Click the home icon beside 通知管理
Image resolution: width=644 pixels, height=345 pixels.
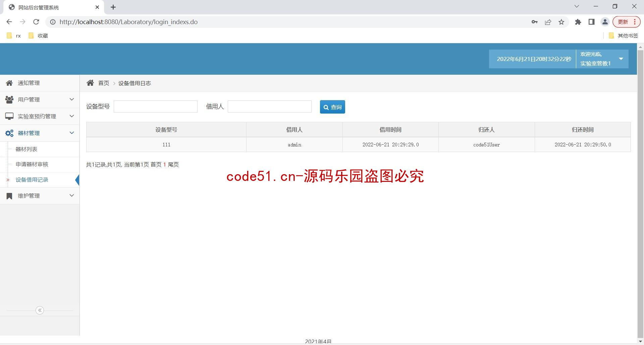(x=9, y=83)
